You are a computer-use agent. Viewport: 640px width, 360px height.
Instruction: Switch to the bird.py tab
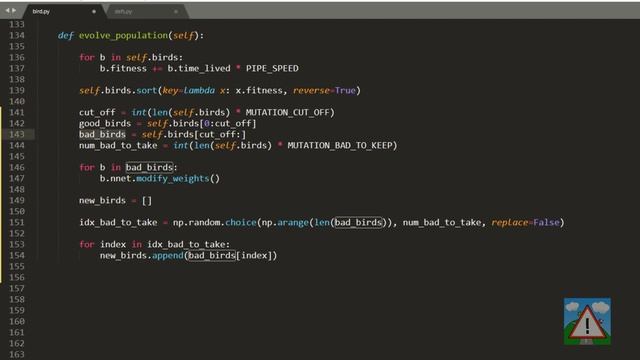(41, 11)
